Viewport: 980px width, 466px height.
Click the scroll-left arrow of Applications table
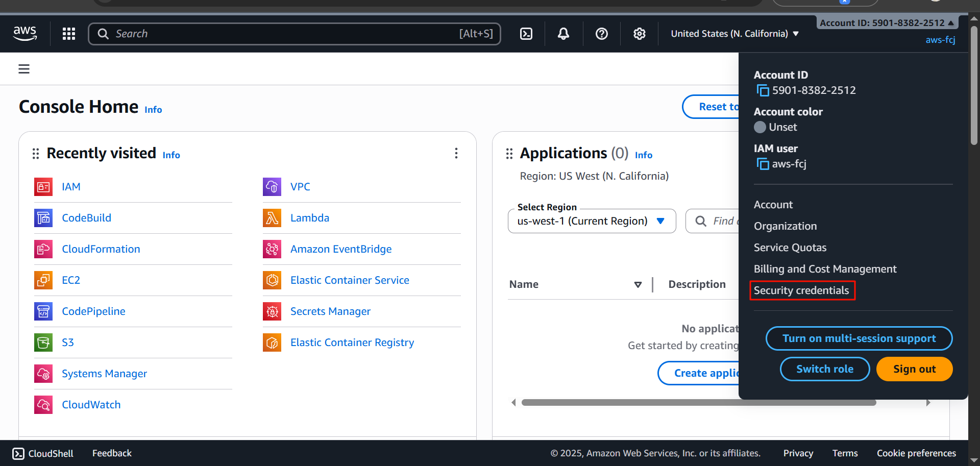513,403
